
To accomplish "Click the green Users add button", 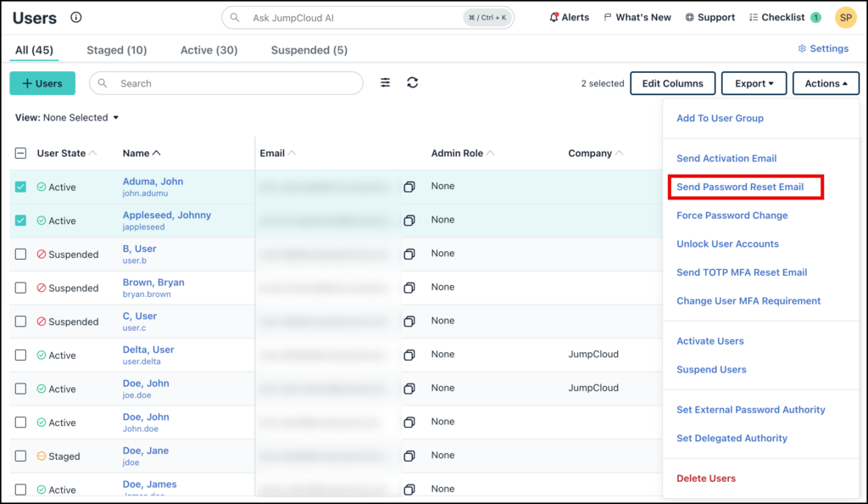I will [x=42, y=82].
